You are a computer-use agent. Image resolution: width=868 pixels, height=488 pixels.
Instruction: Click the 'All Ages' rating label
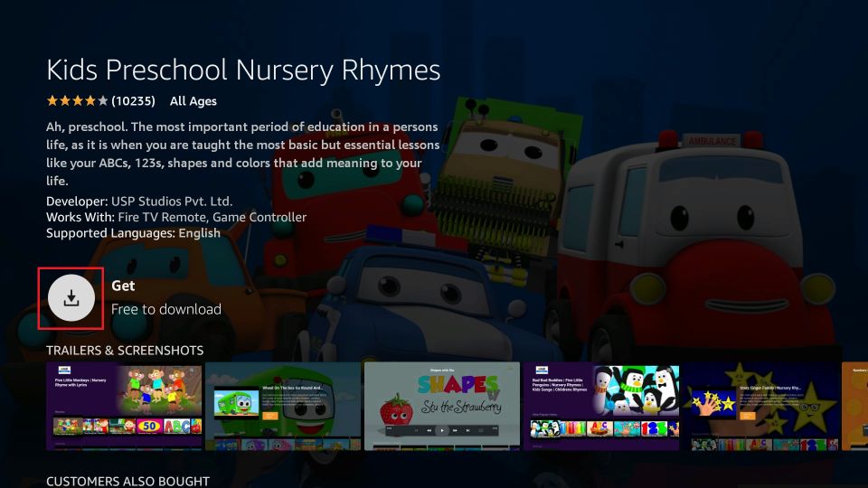click(193, 101)
